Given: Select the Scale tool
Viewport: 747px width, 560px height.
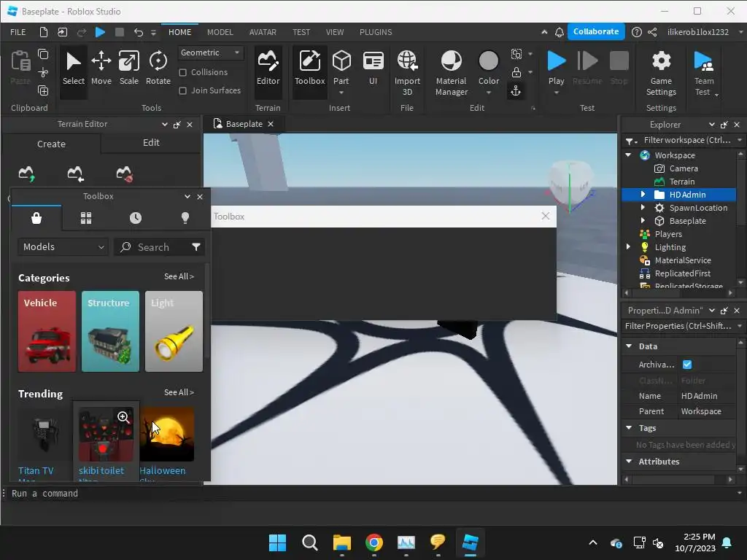Looking at the screenshot, I should point(128,69).
